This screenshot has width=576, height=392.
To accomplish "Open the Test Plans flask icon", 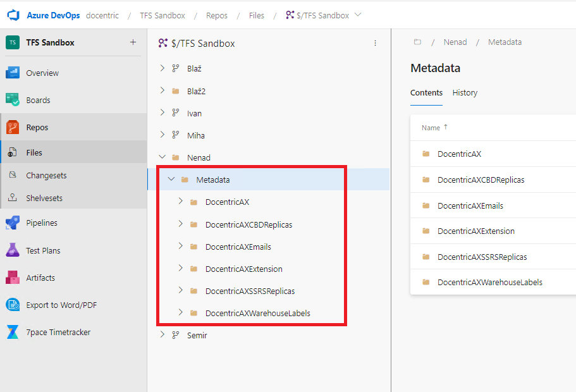I will (13, 250).
